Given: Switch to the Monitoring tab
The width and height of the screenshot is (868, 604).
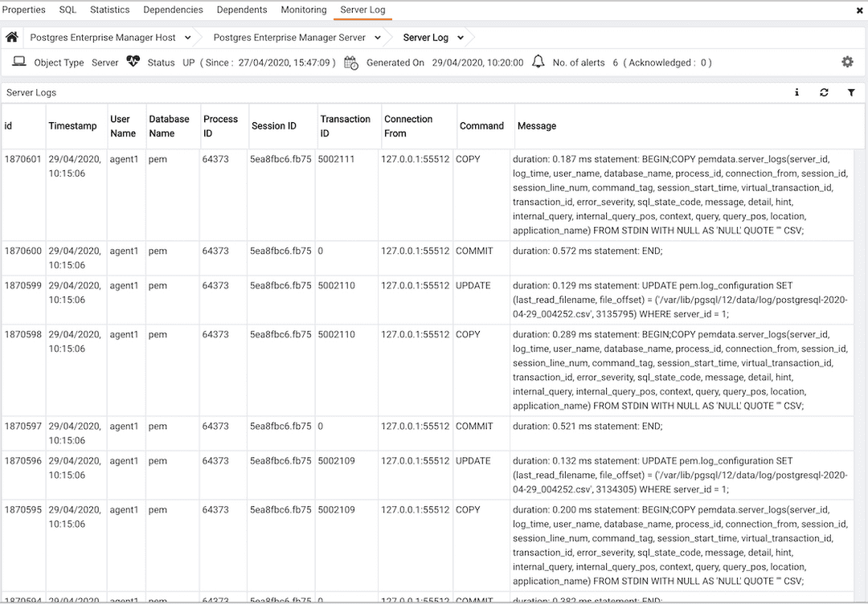Looking at the screenshot, I should [x=303, y=10].
